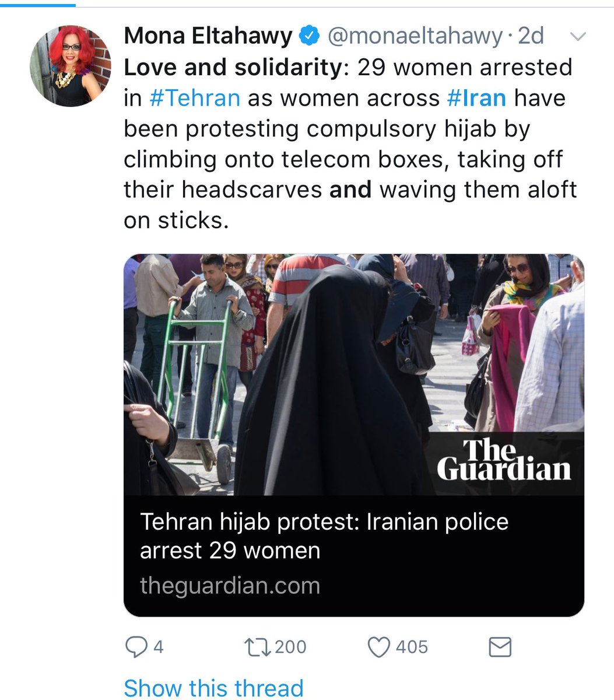Open the #Iran hashtag
The height and width of the screenshot is (700, 614).
476,97
